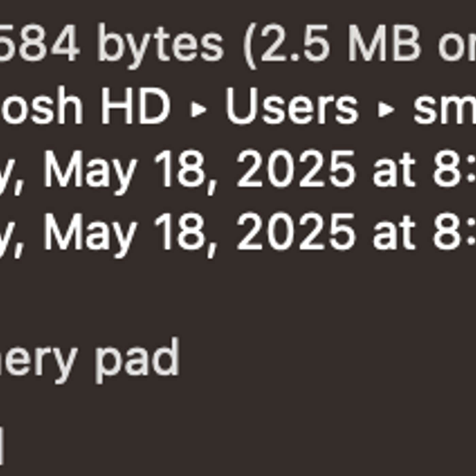476x476 pixels.
Task: Click the 'MB' unit in size line
Action: click(x=384, y=44)
